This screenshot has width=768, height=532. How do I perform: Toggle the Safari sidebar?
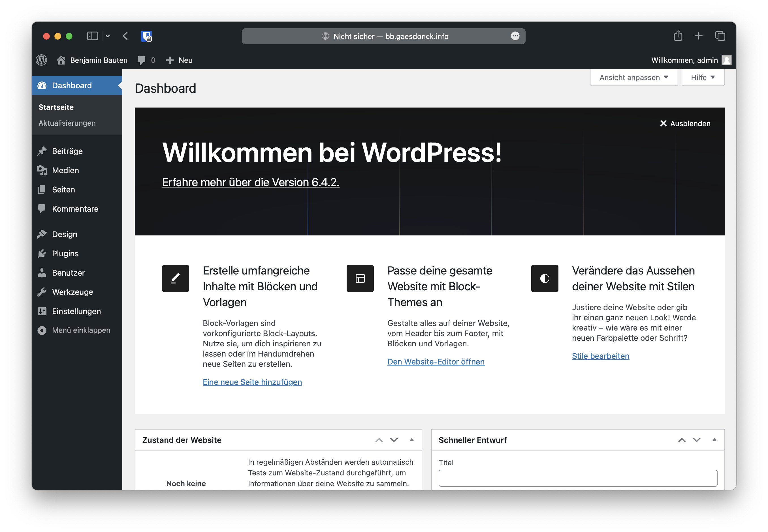click(x=92, y=36)
